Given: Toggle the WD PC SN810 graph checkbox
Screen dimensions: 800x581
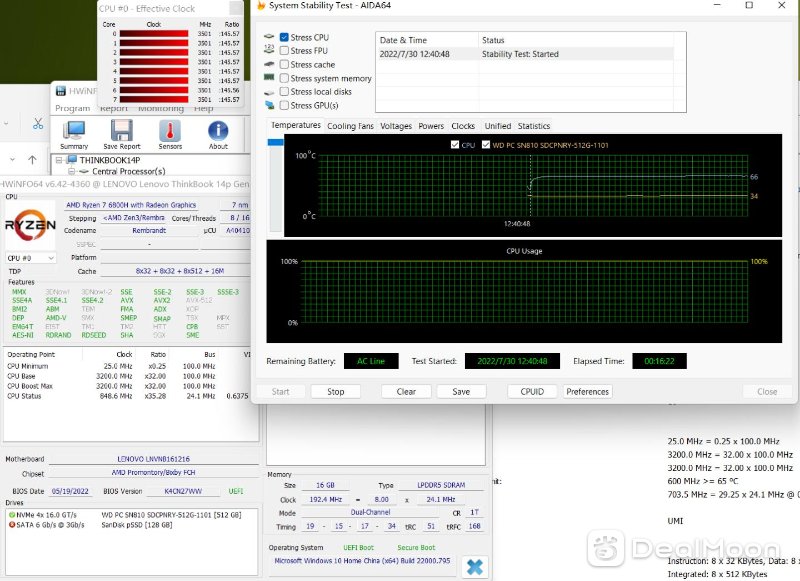Looking at the screenshot, I should point(486,145).
